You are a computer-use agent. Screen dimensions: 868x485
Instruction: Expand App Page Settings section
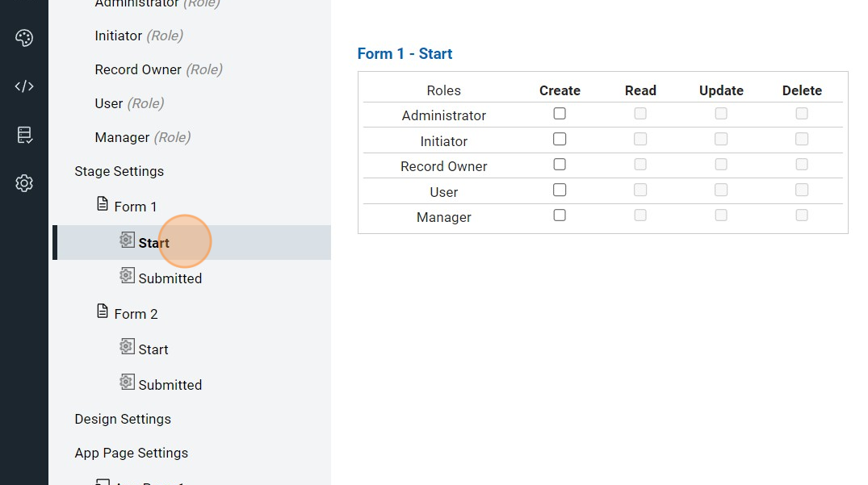click(x=131, y=453)
